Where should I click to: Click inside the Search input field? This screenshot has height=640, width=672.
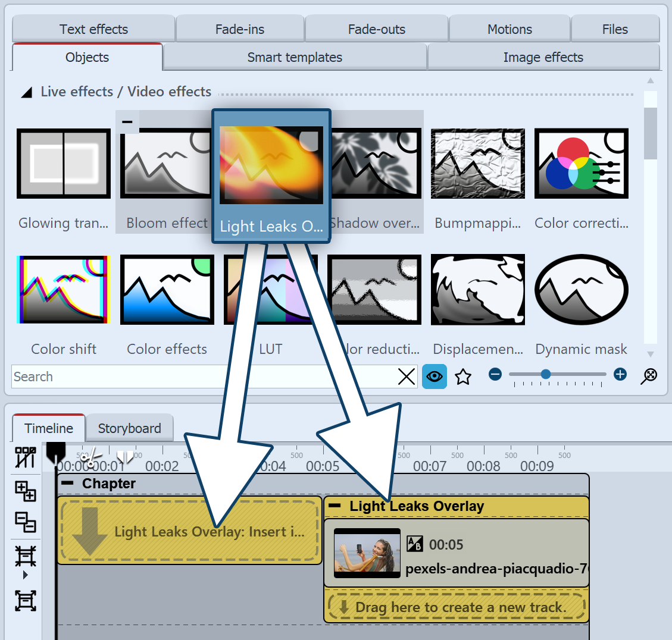click(x=202, y=377)
